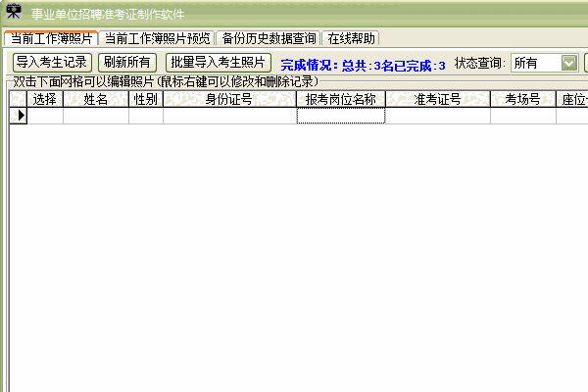Click the window title 事业单位招聘准考证制作软件
The height and width of the screenshot is (392, 588).
click(108, 15)
